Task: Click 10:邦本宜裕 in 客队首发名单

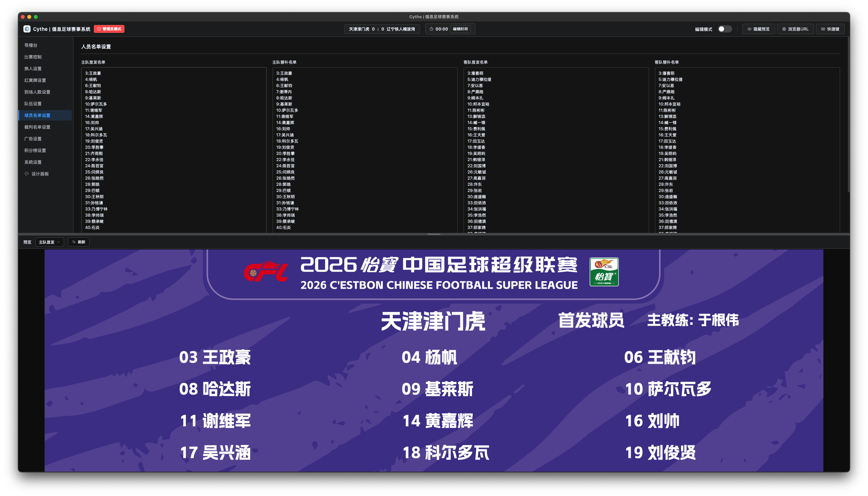Action: [x=478, y=104]
